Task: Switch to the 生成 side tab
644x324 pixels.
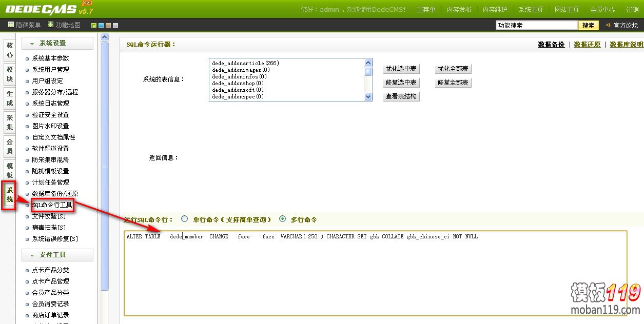Action: coord(9,98)
